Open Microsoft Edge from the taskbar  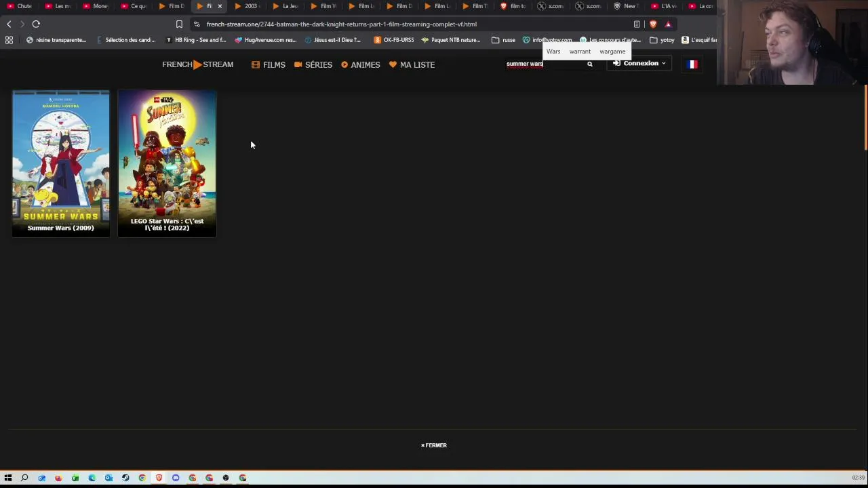pyautogui.click(x=92, y=478)
